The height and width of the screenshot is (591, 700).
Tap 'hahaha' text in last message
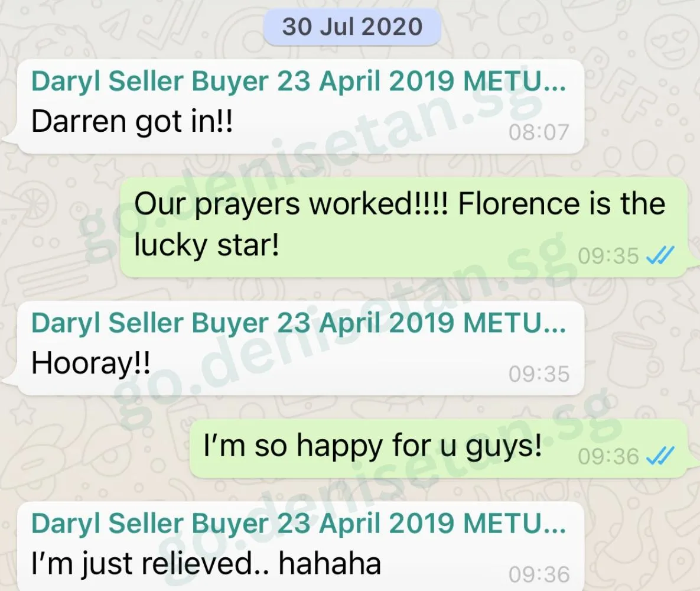pyautogui.click(x=330, y=563)
